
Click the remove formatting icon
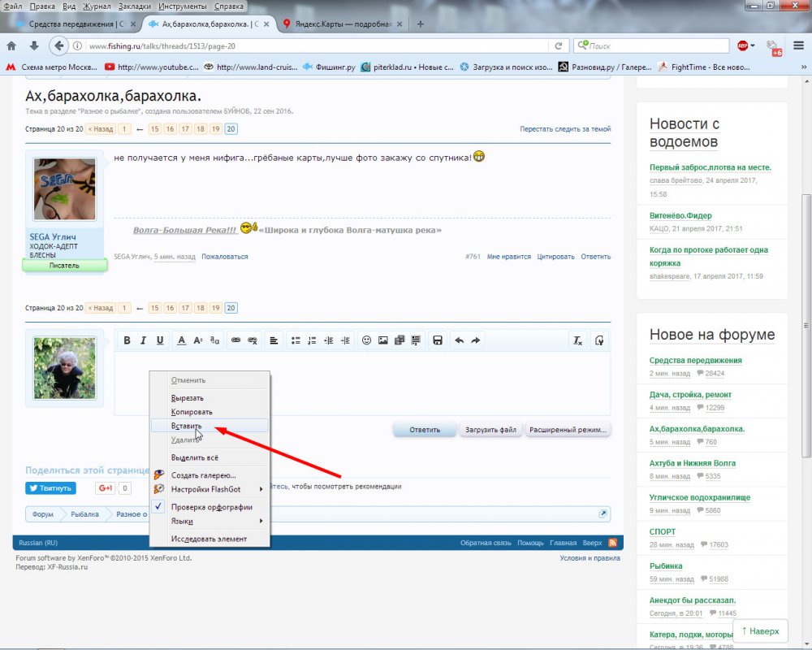(x=577, y=340)
